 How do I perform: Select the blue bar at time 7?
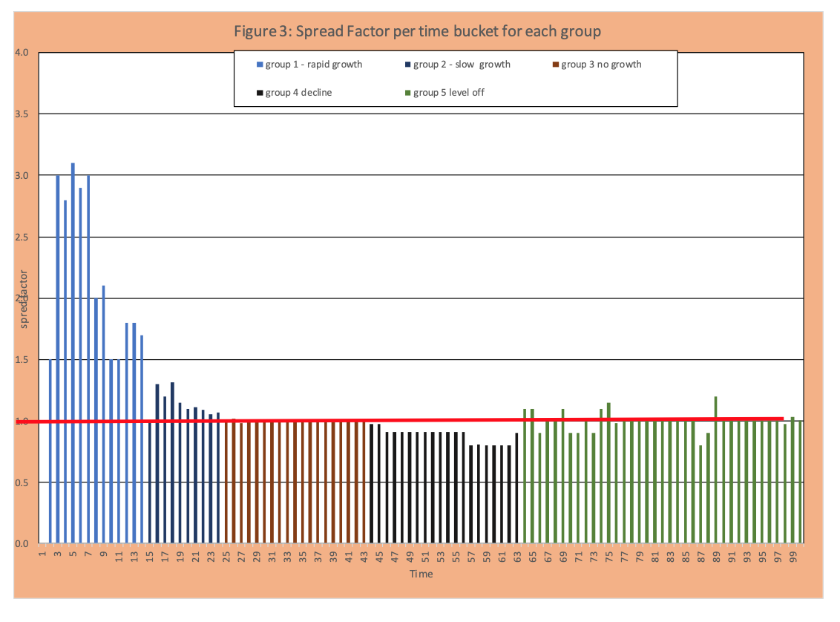coord(88,359)
